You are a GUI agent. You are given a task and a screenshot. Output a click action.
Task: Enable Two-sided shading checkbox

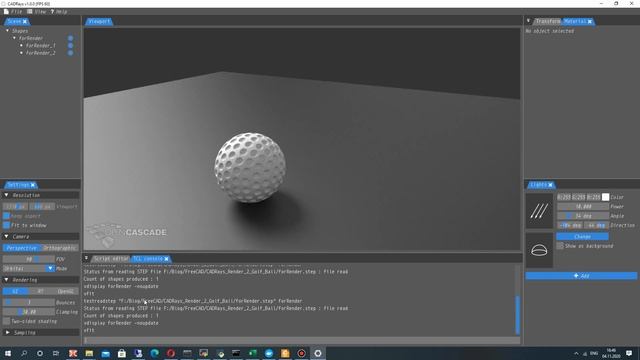point(6,321)
